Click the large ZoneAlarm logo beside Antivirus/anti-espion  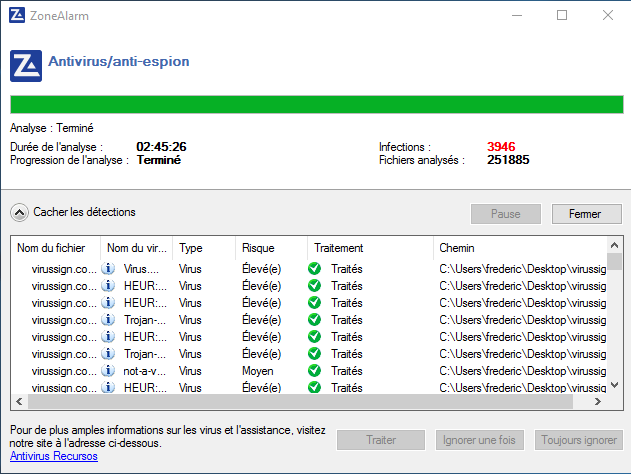[x=26, y=66]
